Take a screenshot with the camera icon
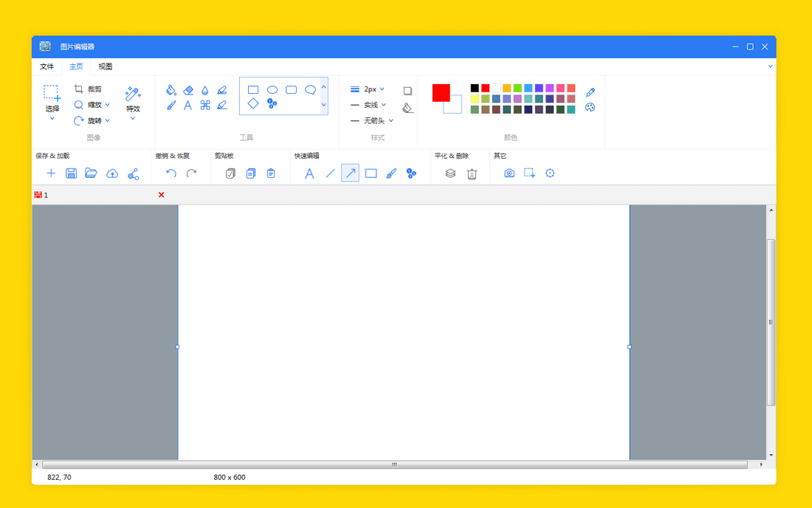The image size is (812, 508). click(509, 174)
